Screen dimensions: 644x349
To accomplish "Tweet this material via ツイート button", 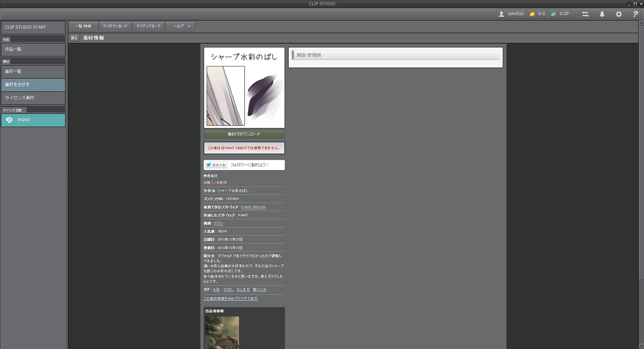I will 216,165.
